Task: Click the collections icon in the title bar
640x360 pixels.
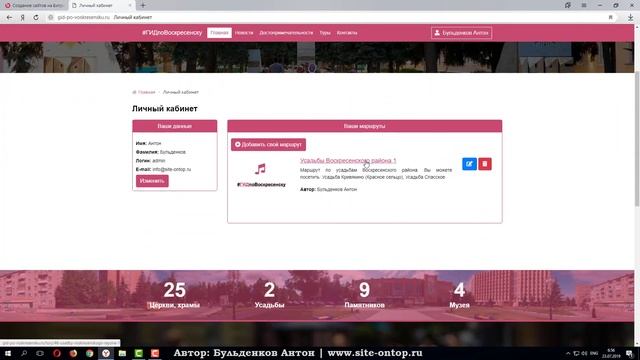Action: (x=568, y=5)
